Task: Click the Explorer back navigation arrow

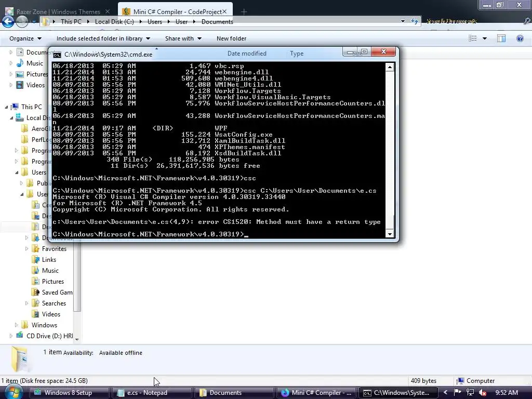Action: tap(8, 22)
